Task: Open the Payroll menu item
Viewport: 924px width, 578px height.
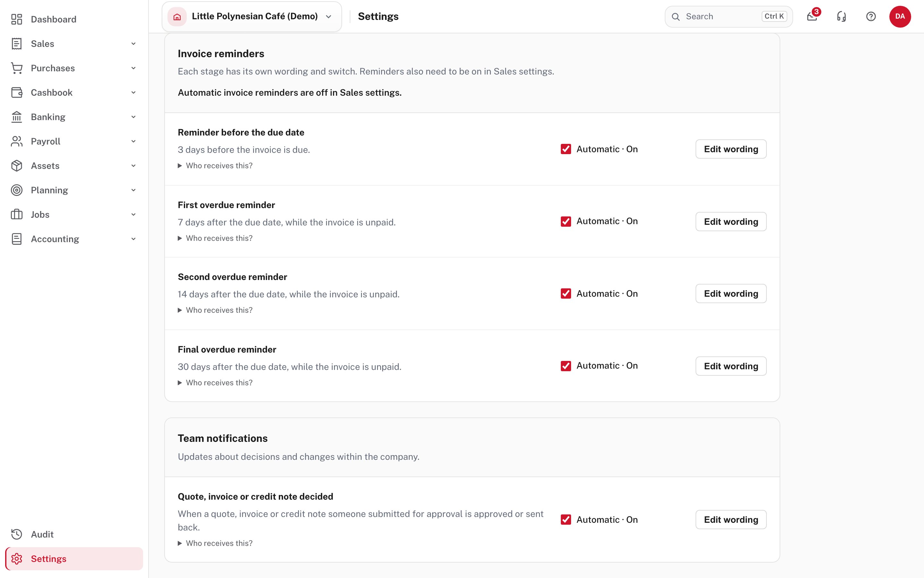Action: [x=74, y=141]
